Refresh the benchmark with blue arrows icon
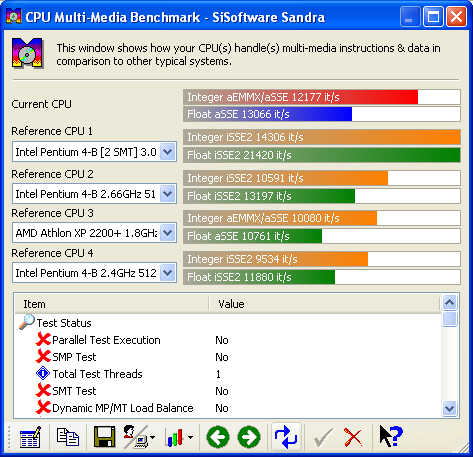The height and width of the screenshot is (457, 473). click(286, 437)
